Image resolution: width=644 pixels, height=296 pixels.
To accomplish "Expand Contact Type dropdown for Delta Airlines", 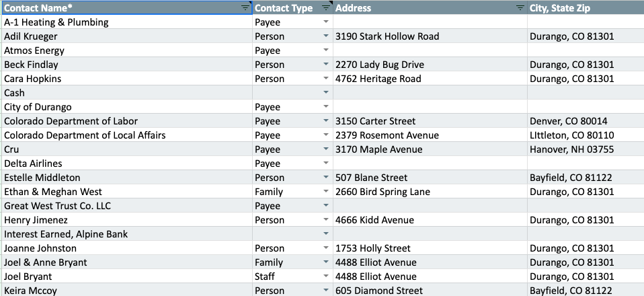I will pos(326,163).
